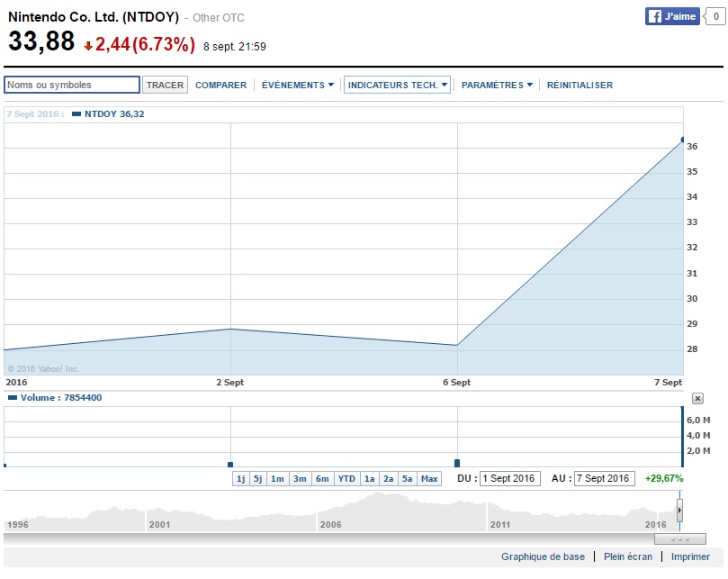The width and height of the screenshot is (728, 579).
Task: Click the timeline navigator right handle arrow
Action: pyautogui.click(x=679, y=511)
